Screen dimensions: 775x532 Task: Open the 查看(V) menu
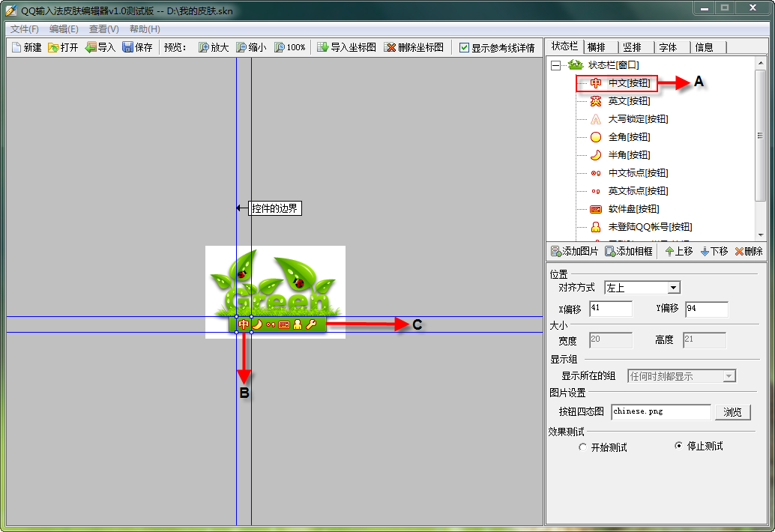[x=103, y=29]
